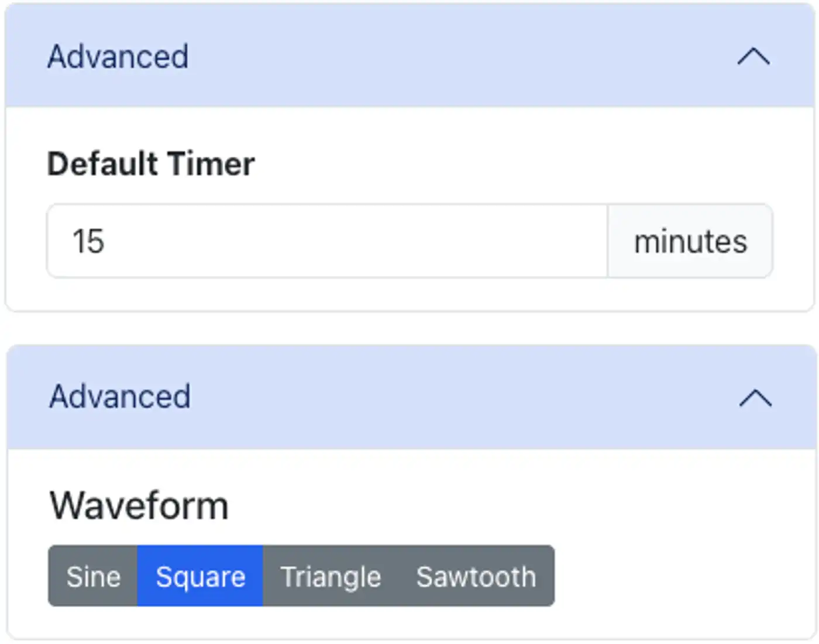This screenshot has height=644, width=819.
Task: Choose the Triangle waveform
Action: click(x=331, y=577)
